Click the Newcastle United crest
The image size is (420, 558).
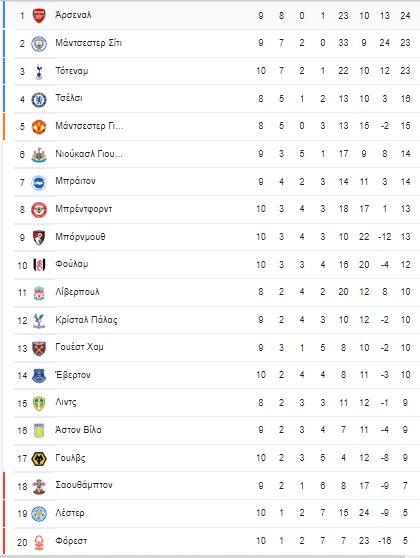[x=39, y=154]
